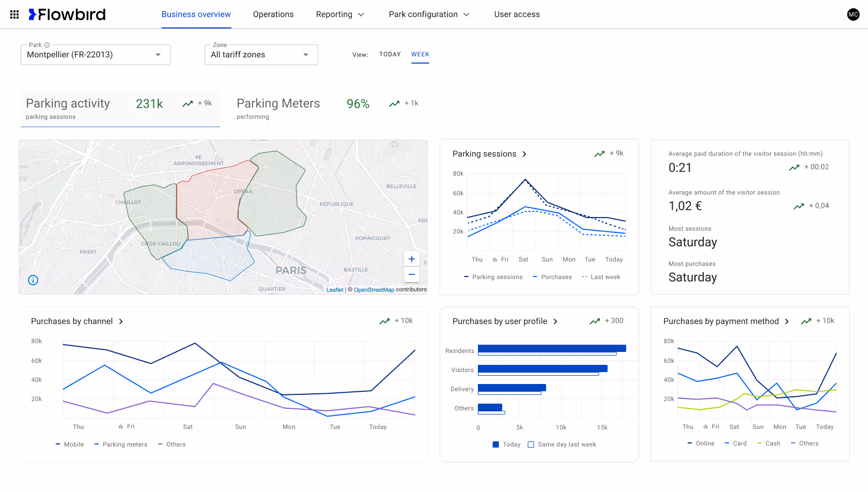Click the 96% performing value
The image size is (868, 492).
(358, 104)
